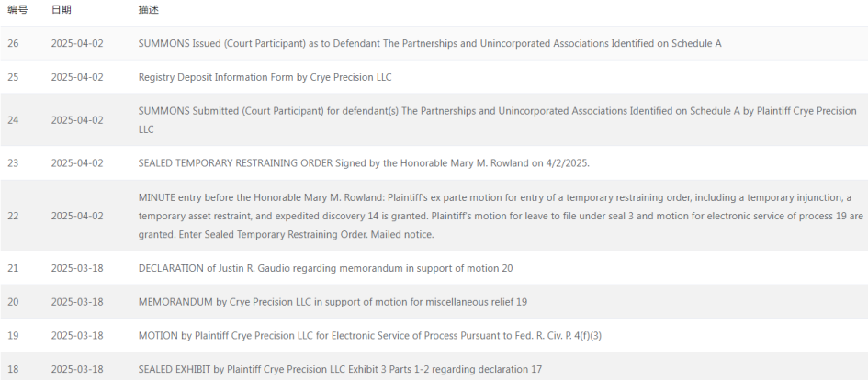The image size is (868, 380).
Task: Open DECLARATION of Justin R. Gaudio entry
Action: (x=325, y=268)
